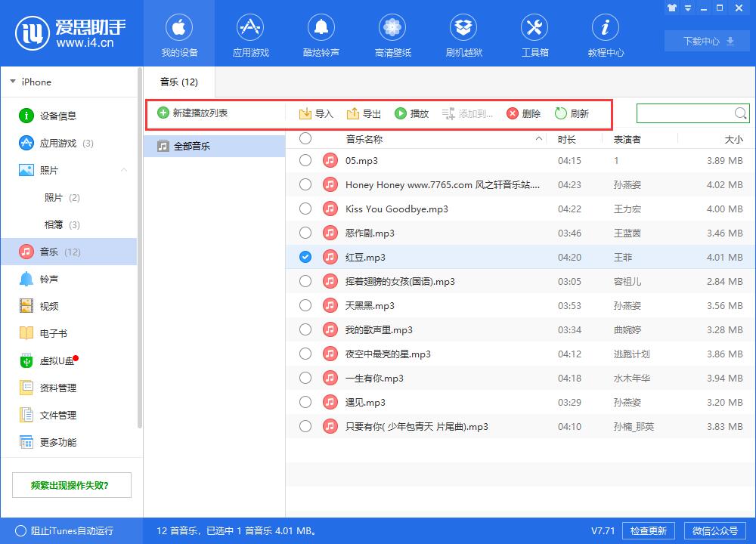Screen dimensions: 756x544
Task: Switch to the 音乐 (12) tab
Action: 178,81
